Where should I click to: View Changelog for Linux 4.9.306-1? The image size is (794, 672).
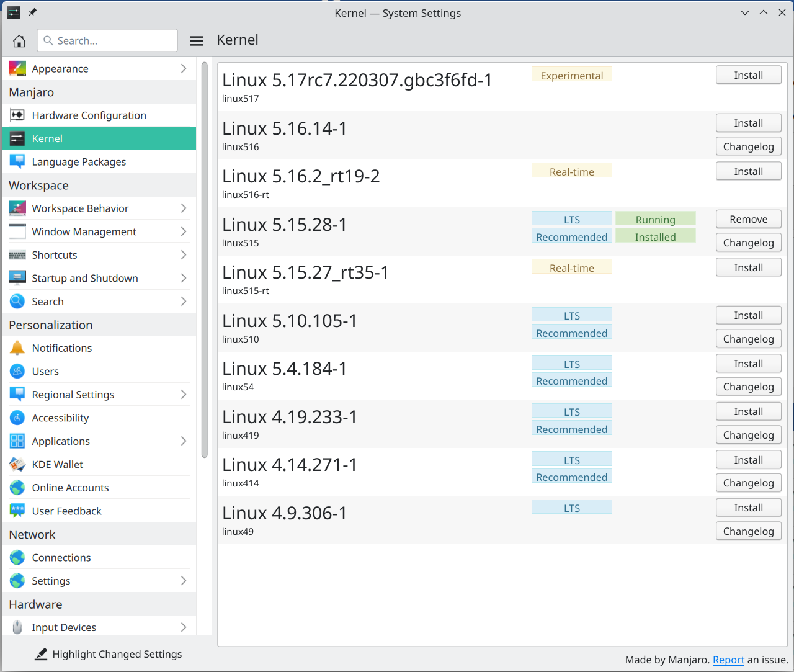click(748, 531)
